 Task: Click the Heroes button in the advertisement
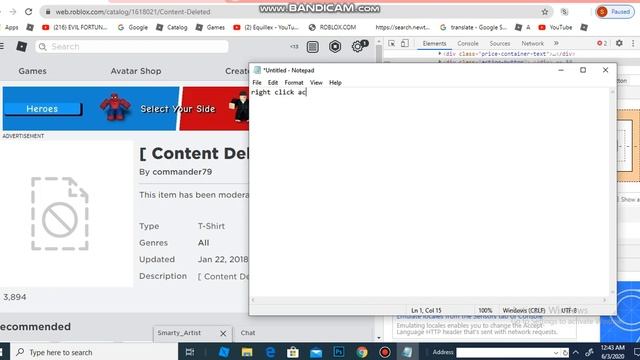click(x=42, y=109)
